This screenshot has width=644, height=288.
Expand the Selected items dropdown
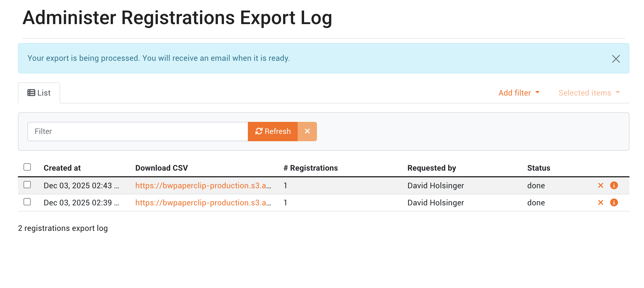[x=589, y=93]
